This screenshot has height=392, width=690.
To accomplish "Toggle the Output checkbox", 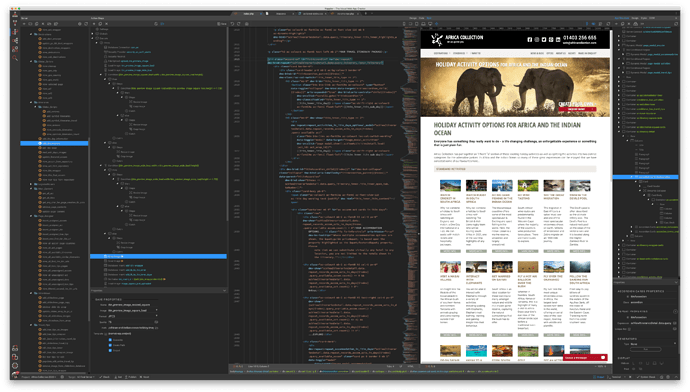I will tap(110, 351).
